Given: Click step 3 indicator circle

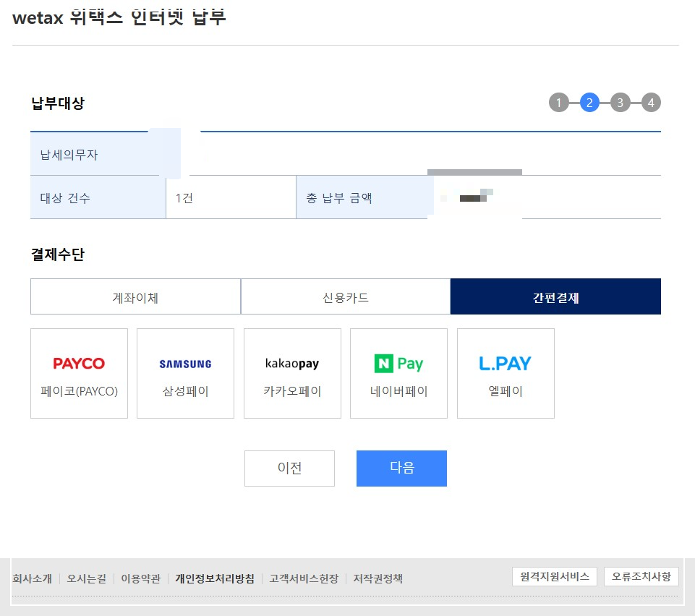Looking at the screenshot, I should coord(620,103).
